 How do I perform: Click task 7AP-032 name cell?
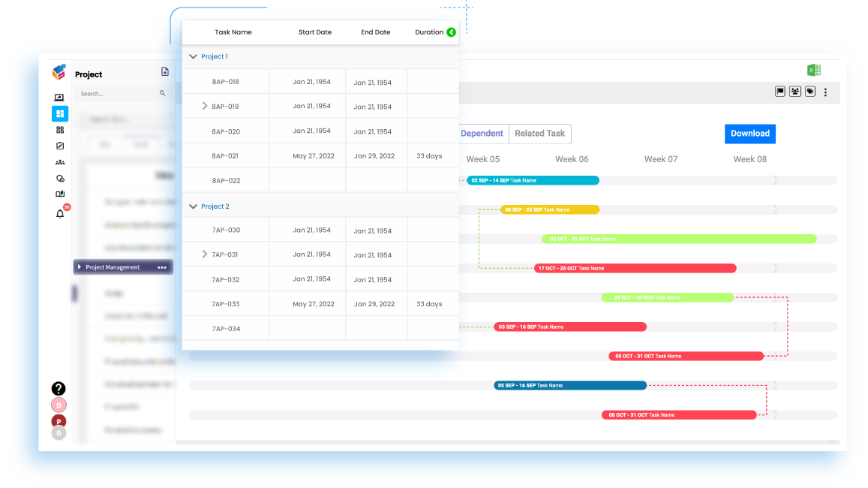[225, 280]
